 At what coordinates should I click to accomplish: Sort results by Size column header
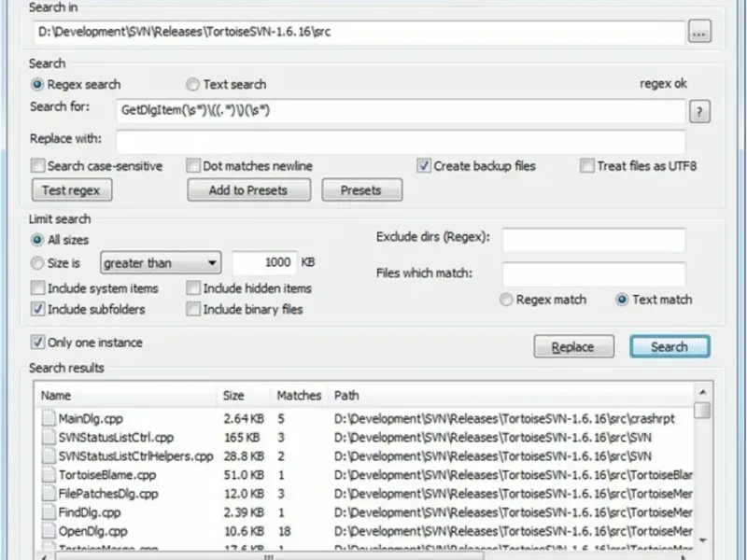point(244,395)
